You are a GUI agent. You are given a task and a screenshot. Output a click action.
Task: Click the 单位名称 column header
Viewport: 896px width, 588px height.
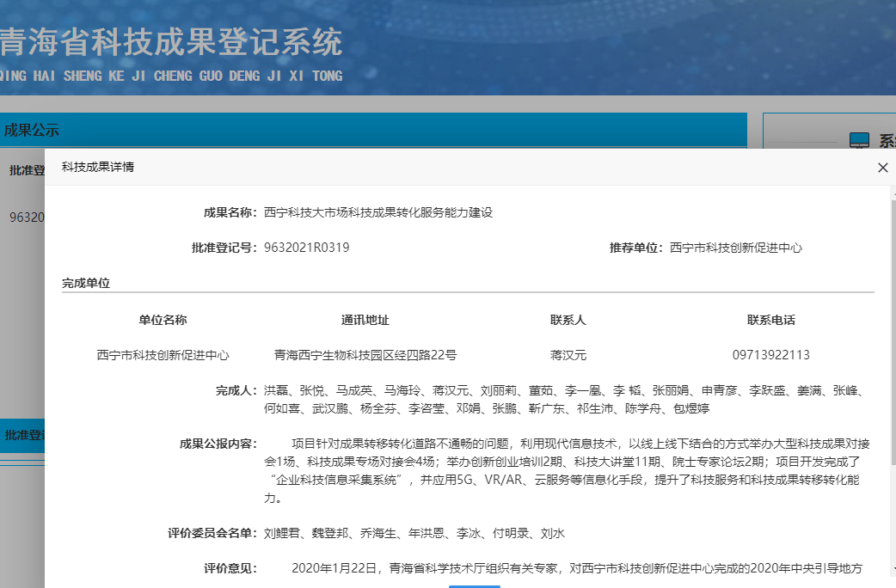click(x=163, y=320)
